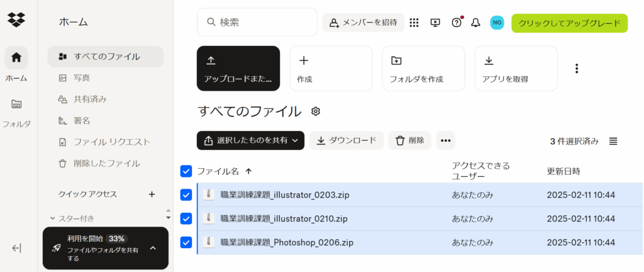Expand the スター付き section
This screenshot has height=272, width=644.
pyautogui.click(x=53, y=218)
